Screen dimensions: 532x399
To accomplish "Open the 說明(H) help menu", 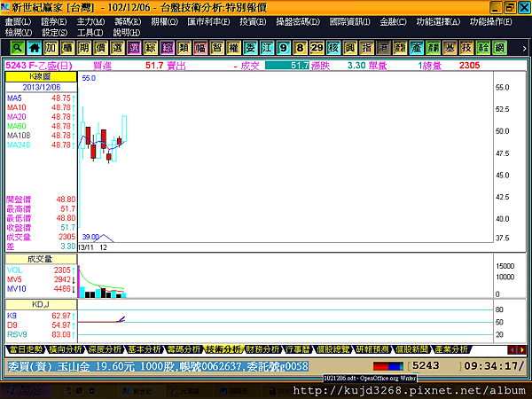I will point(126,33).
